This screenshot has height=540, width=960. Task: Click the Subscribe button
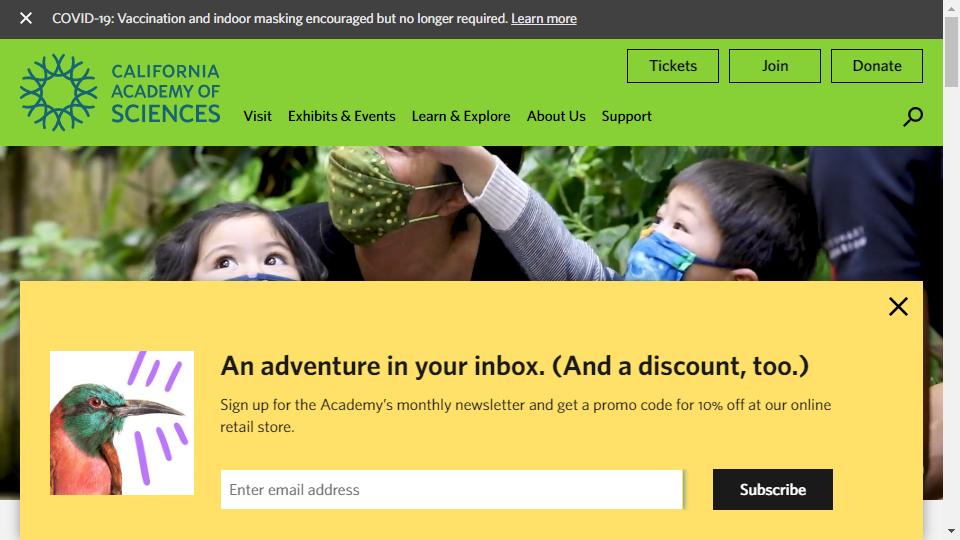click(773, 489)
